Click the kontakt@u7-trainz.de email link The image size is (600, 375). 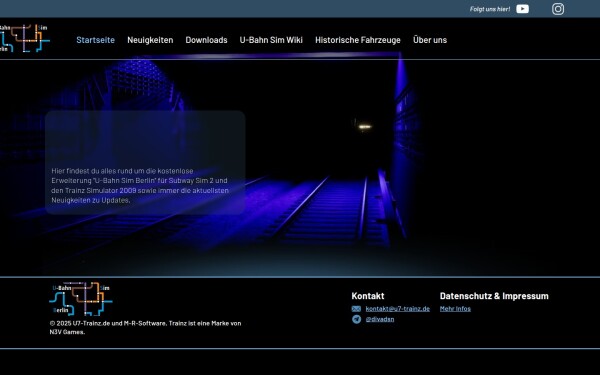pos(398,308)
